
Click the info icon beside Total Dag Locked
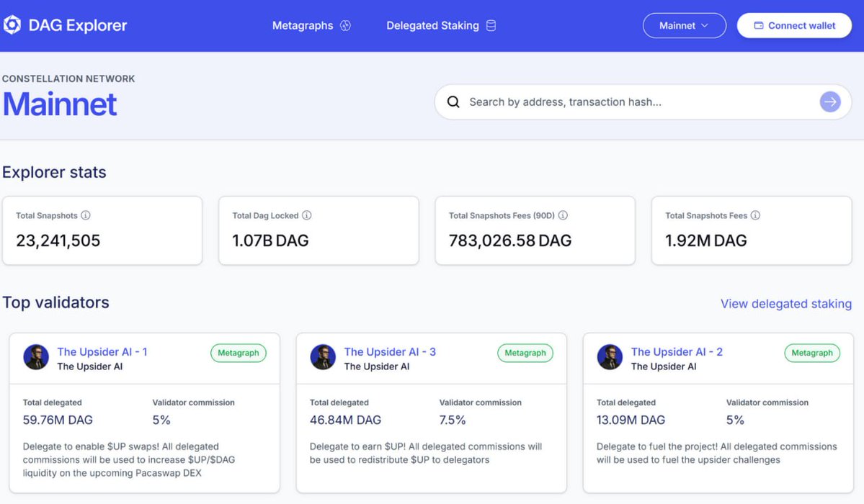point(307,215)
